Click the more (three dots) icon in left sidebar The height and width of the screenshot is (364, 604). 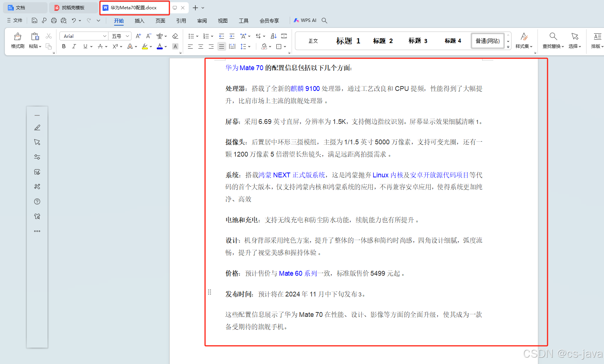click(37, 231)
